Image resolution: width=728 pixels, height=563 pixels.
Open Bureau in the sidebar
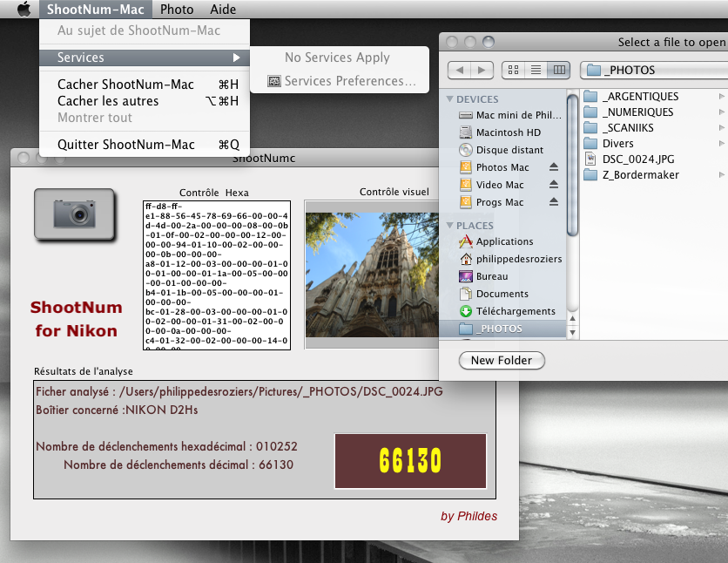(482, 276)
